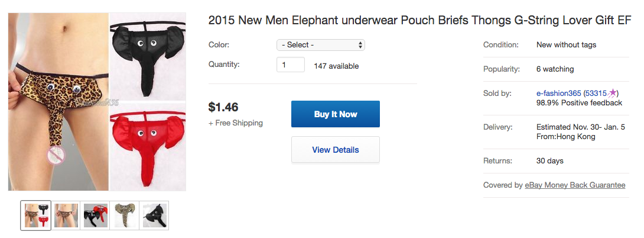Select the first gallery thumbnail
Viewport: 644px width, 238px height.
click(x=35, y=216)
